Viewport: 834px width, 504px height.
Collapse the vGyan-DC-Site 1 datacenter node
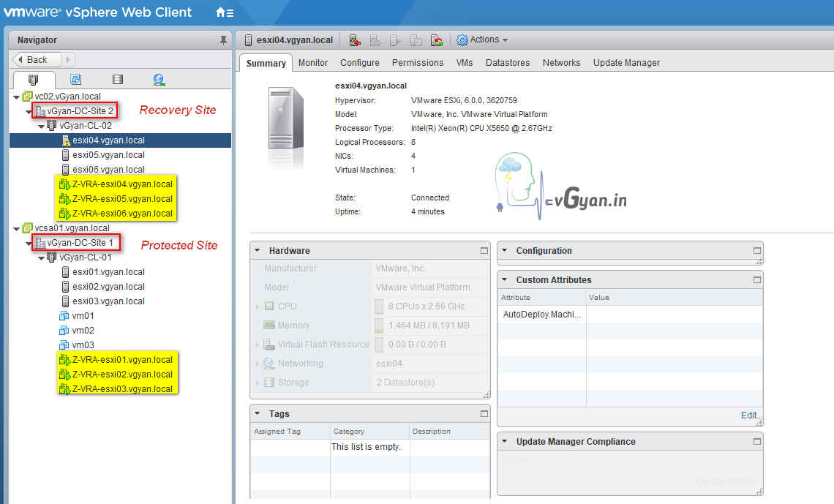tap(29, 244)
